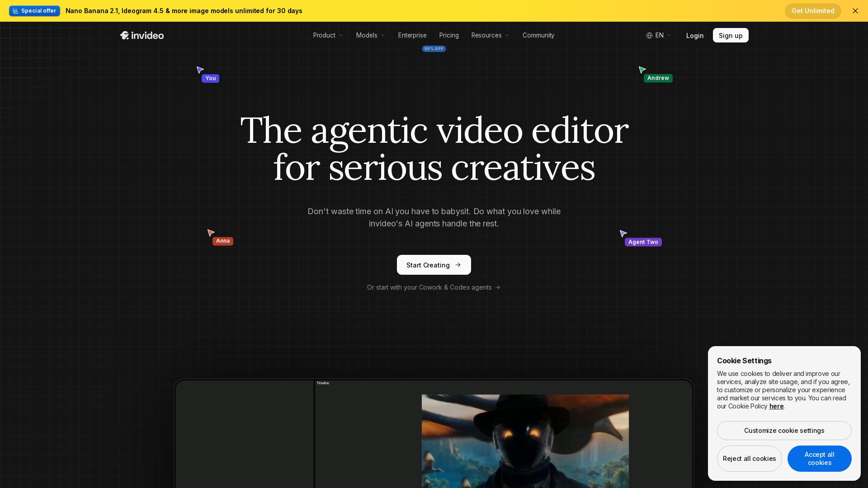The image size is (868, 488).
Task: Expand the Product dropdown menu
Action: [328, 35]
